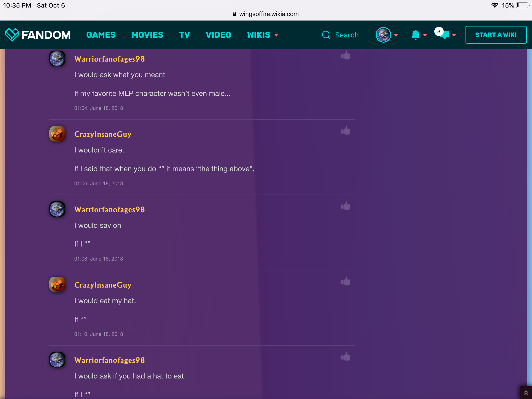Like the 'I would eat my hat' comment
The image size is (532, 399).
[345, 281]
